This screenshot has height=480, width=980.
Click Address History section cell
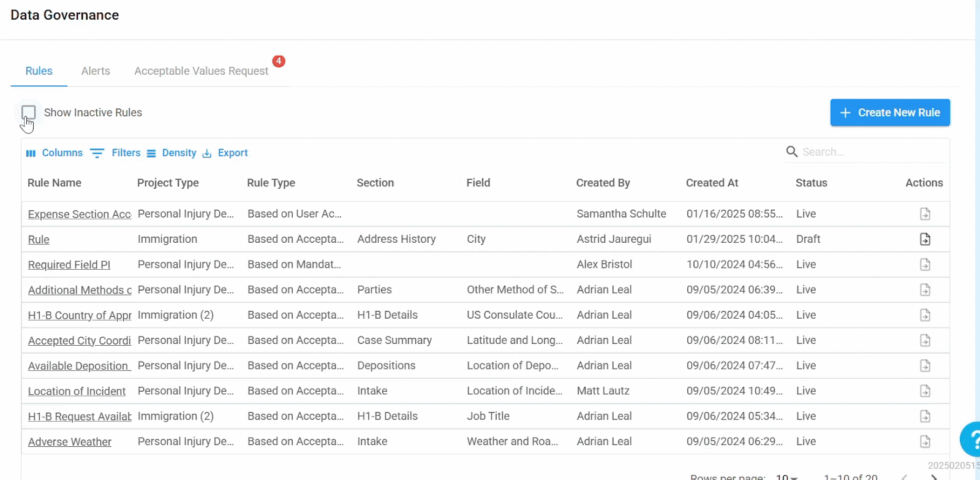click(397, 239)
